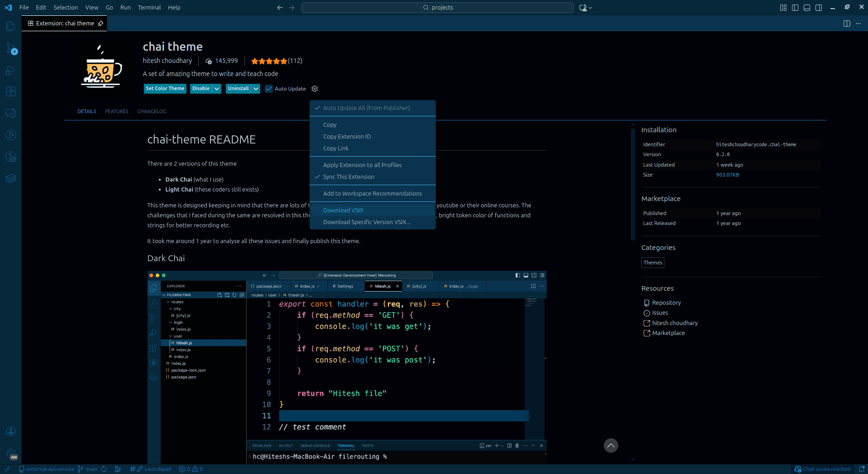Viewport: 868px width, 474px height.
Task: Click the Set Color Theme button
Action: pyautogui.click(x=165, y=89)
